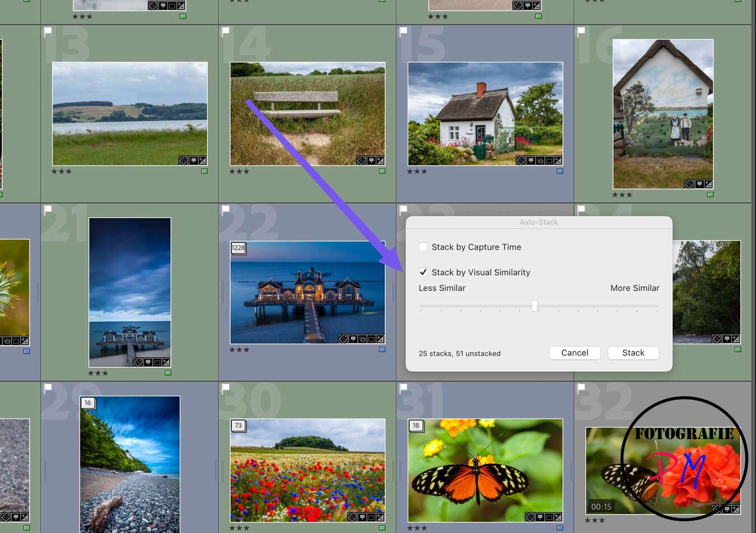The width and height of the screenshot is (756, 533).
Task: Toggle the flag on vertical pier photo 21
Action: pos(48,209)
